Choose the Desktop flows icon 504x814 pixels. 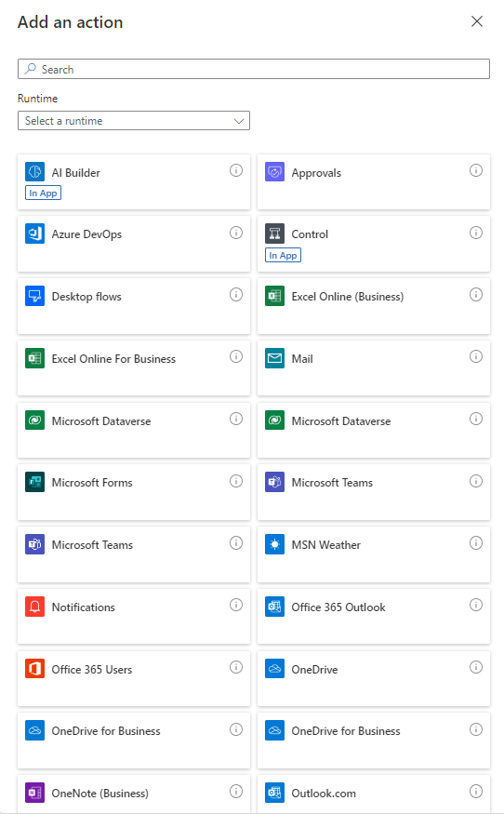pyautogui.click(x=34, y=296)
